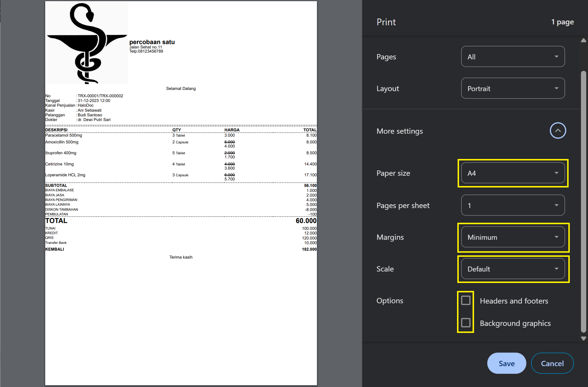Open the Pages dropdown set to All
Viewport: 588px width, 387px height.
coord(513,56)
